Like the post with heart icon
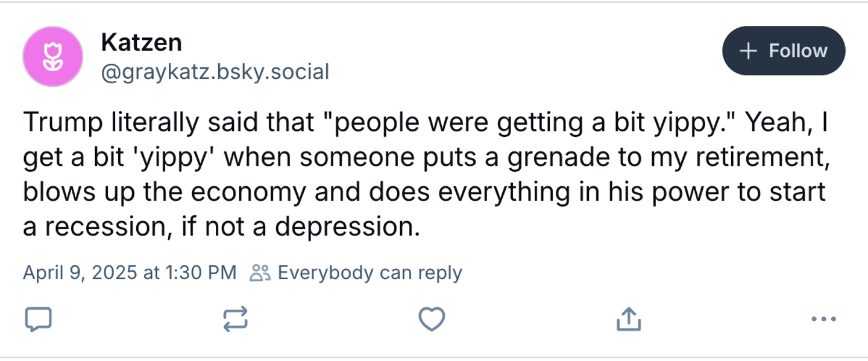Screen dimensions: 868x361 tap(432, 319)
